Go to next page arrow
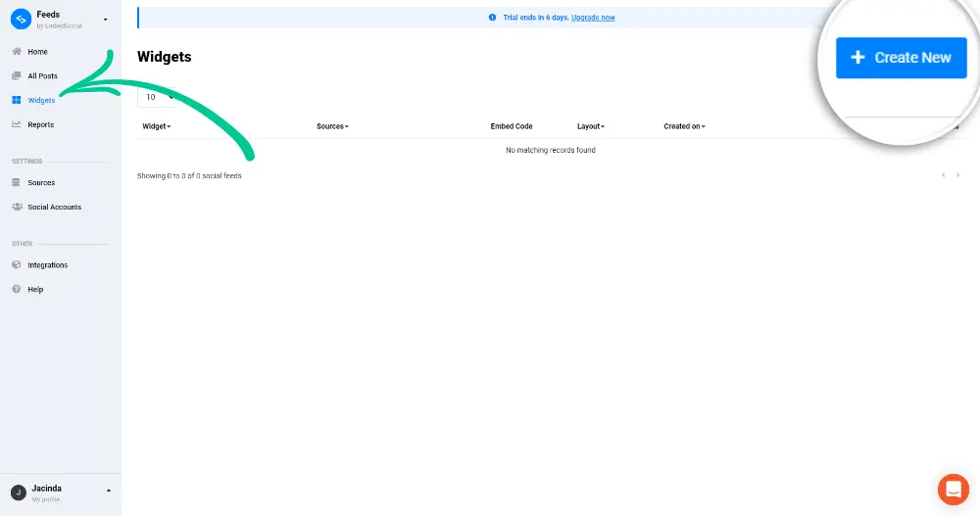Image resolution: width=980 pixels, height=516 pixels. tap(958, 175)
